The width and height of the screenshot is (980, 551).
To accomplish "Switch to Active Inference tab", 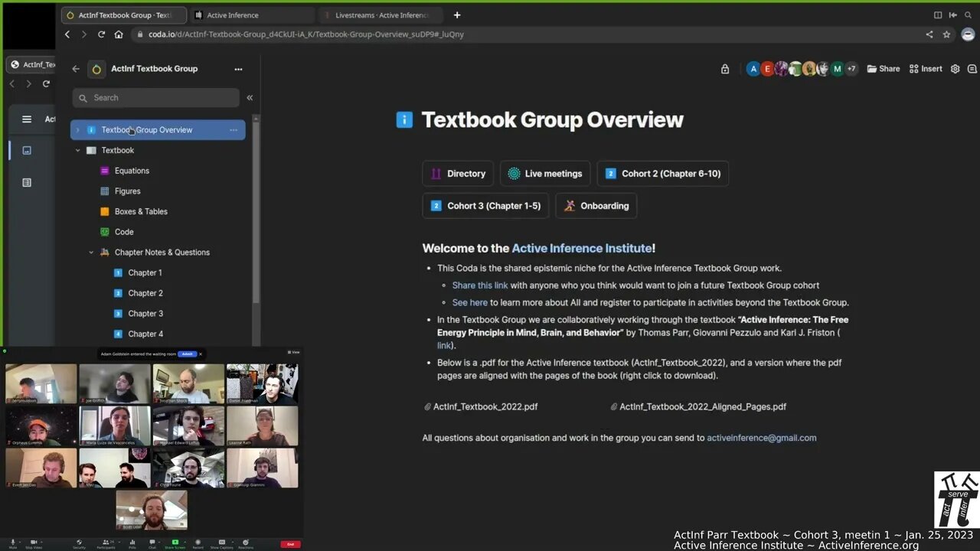I will [252, 15].
